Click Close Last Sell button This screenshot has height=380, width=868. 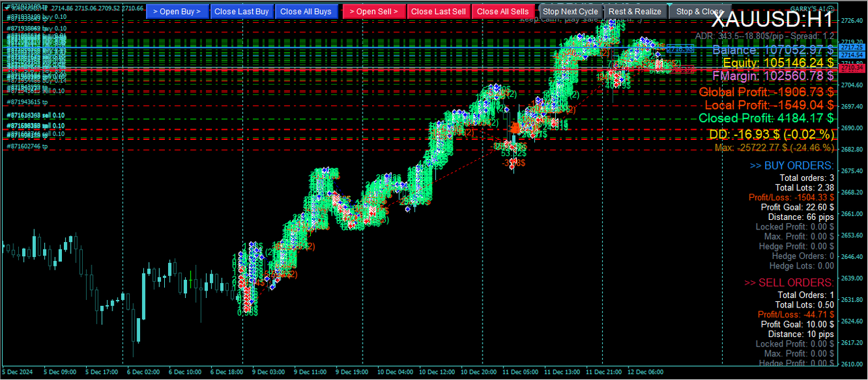coord(439,11)
